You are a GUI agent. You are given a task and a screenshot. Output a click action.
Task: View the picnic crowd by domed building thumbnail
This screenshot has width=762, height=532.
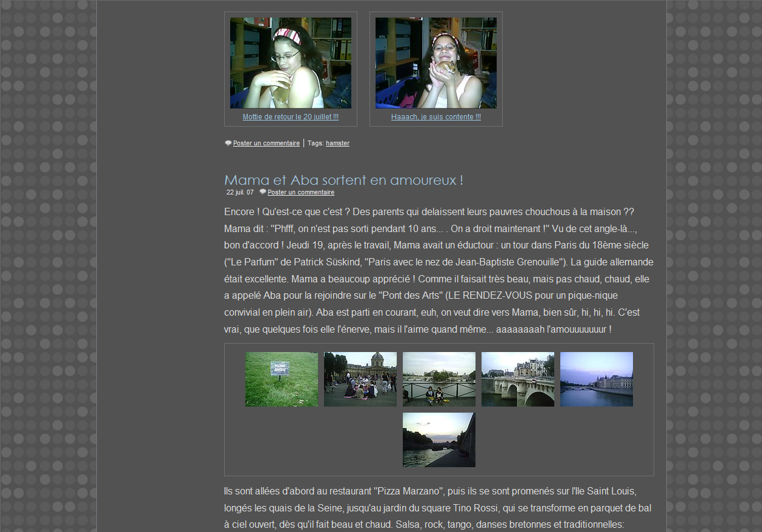point(360,379)
